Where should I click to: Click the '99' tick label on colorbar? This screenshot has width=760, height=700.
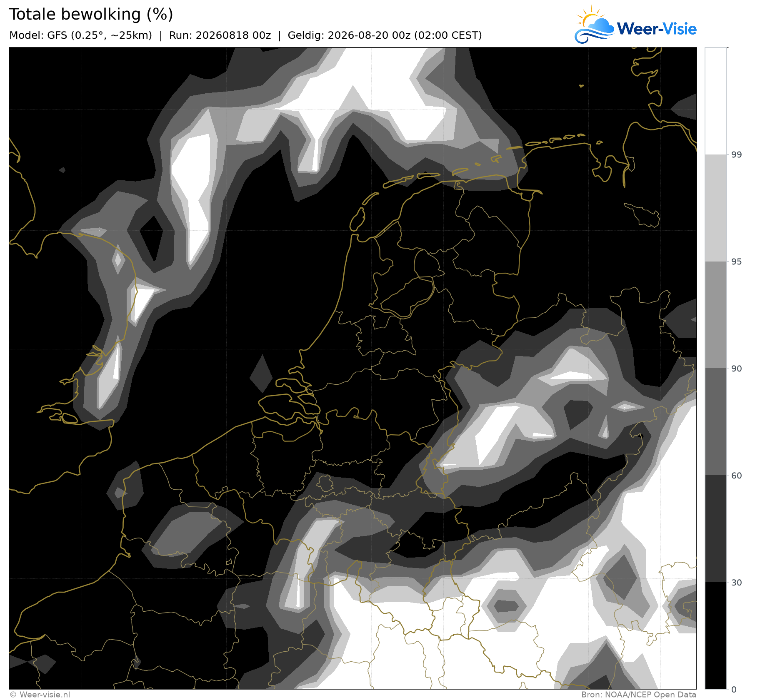point(737,155)
